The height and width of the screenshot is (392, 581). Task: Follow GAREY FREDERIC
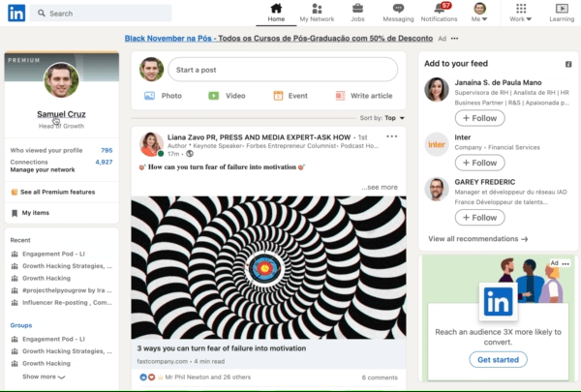[480, 218]
